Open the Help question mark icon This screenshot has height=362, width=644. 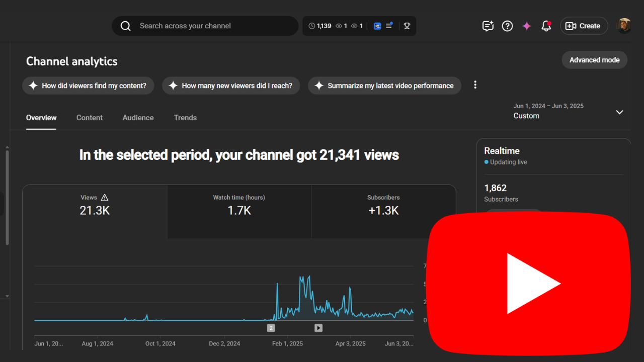[507, 26]
